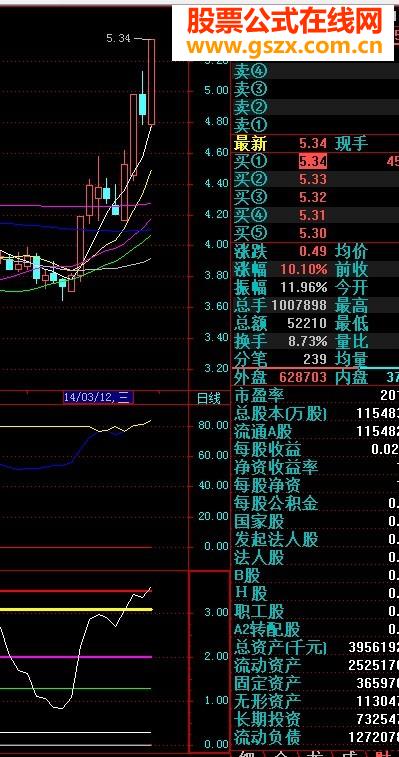Click the 发起法人股 row
This screenshot has width=399, height=757.
point(316,539)
